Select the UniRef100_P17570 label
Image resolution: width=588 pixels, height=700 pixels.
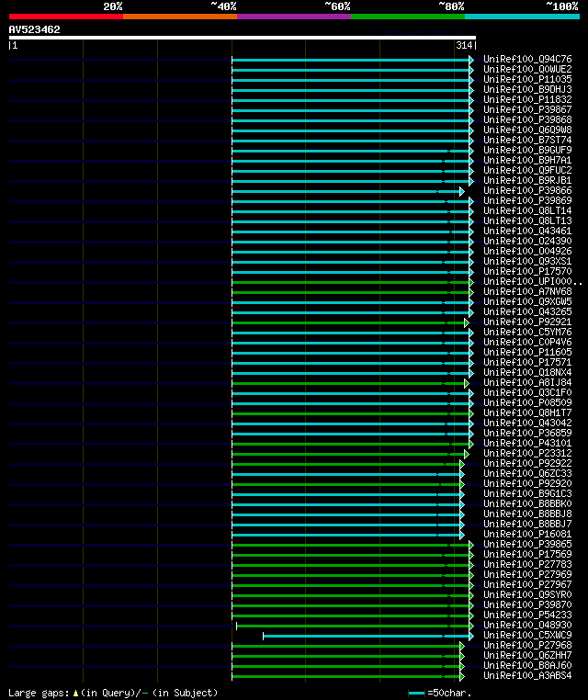[527, 271]
